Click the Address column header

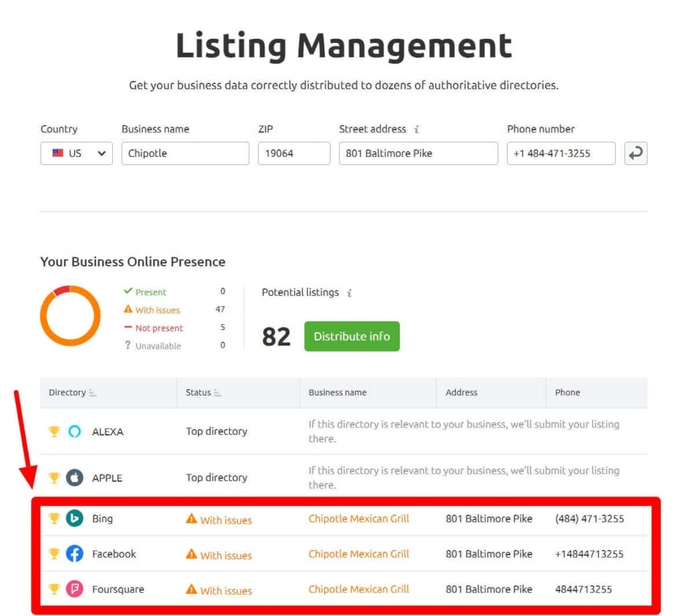coord(461,392)
